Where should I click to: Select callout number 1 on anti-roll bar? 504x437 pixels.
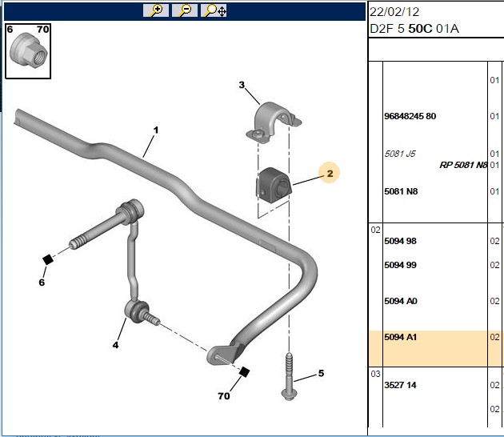156,130
